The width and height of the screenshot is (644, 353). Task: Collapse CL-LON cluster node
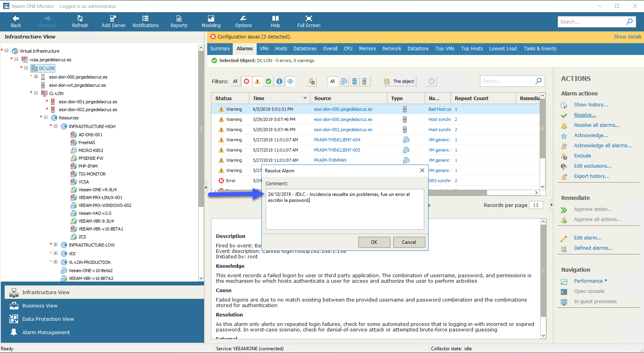pos(36,93)
